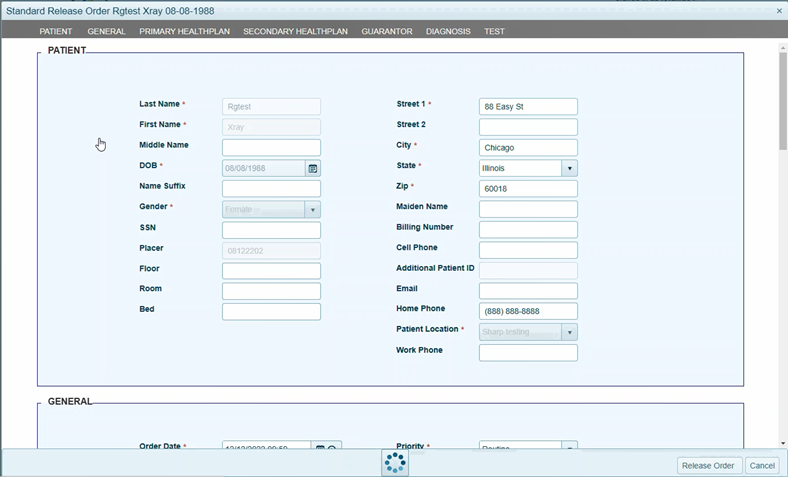The width and height of the screenshot is (788, 477).
Task: Expand the Patient Location dropdown
Action: [x=569, y=332]
